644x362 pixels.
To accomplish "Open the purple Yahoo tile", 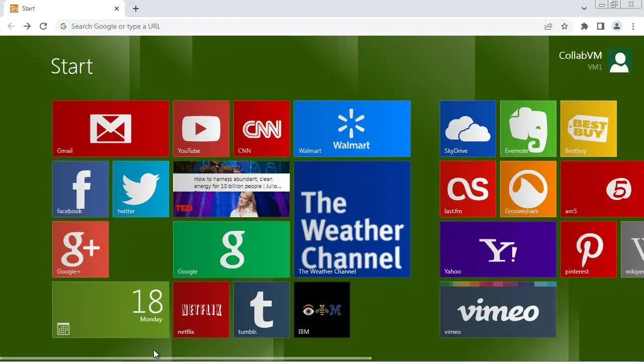I will pos(498,249).
